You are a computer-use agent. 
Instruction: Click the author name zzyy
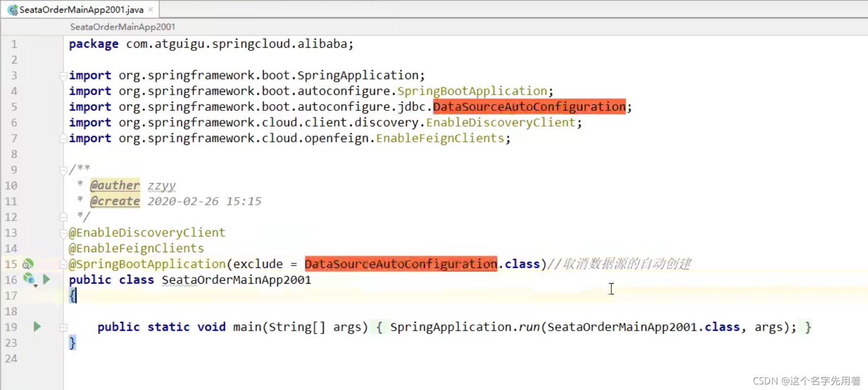[x=162, y=186]
